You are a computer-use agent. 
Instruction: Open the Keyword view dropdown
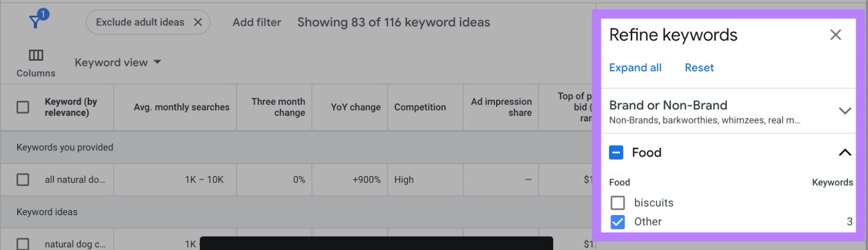(x=118, y=62)
